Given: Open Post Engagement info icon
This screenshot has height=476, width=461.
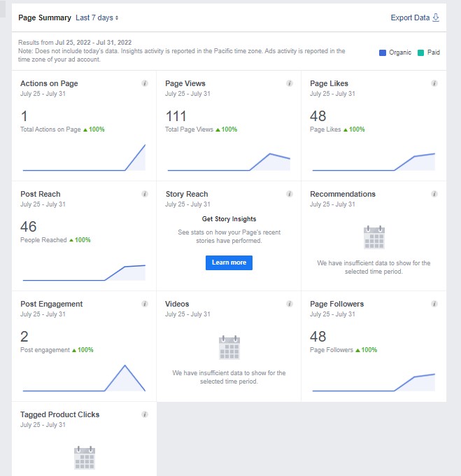Looking at the screenshot, I should [x=145, y=304].
